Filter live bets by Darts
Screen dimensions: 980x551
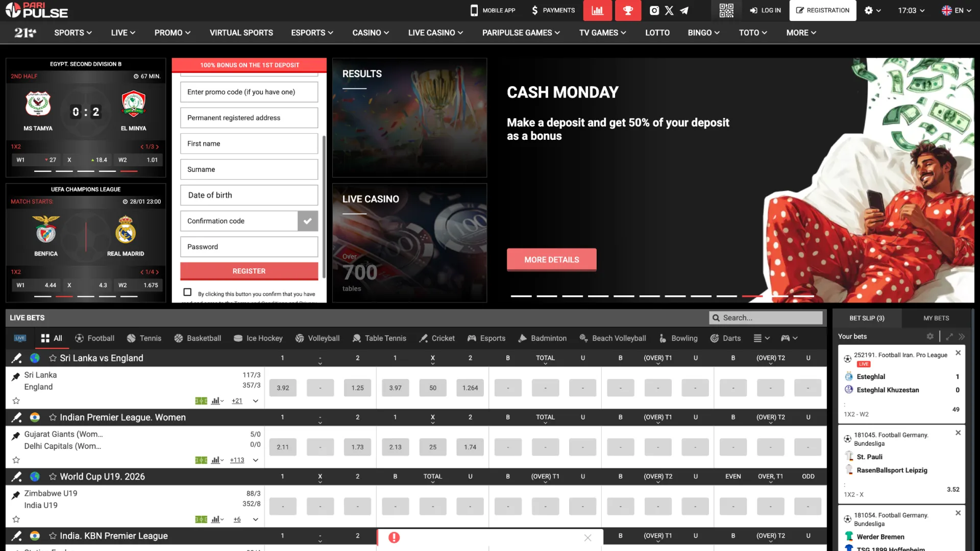pos(725,338)
